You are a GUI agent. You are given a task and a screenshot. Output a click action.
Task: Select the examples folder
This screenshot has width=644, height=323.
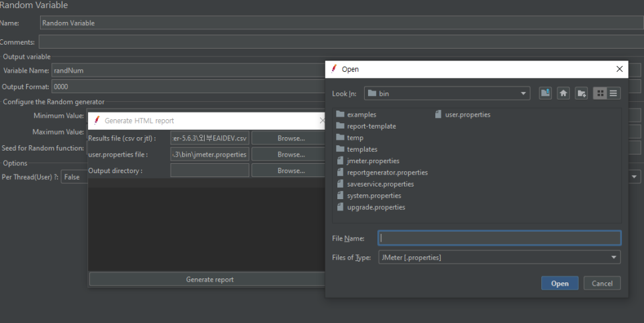tap(356, 115)
